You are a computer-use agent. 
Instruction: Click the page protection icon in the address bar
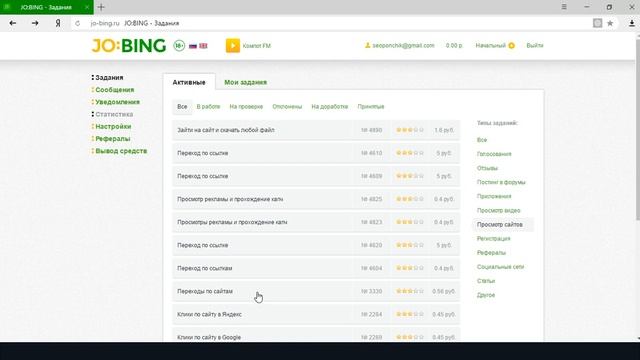(x=598, y=23)
